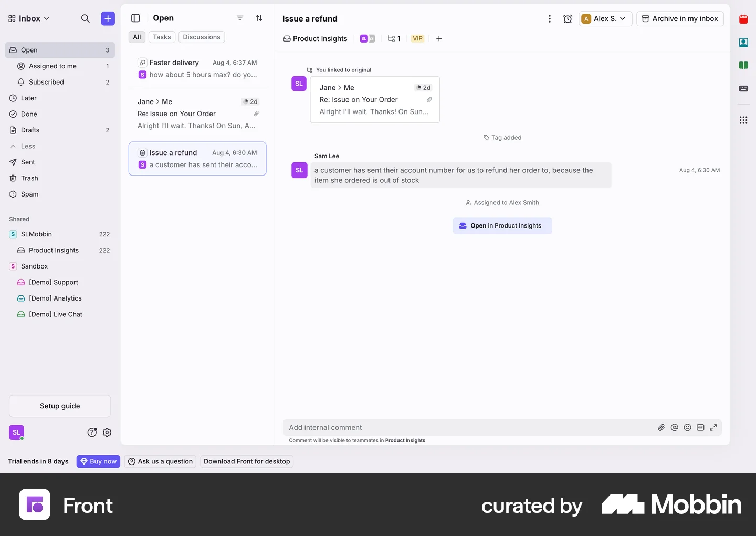Click the VIP tag

tap(417, 38)
